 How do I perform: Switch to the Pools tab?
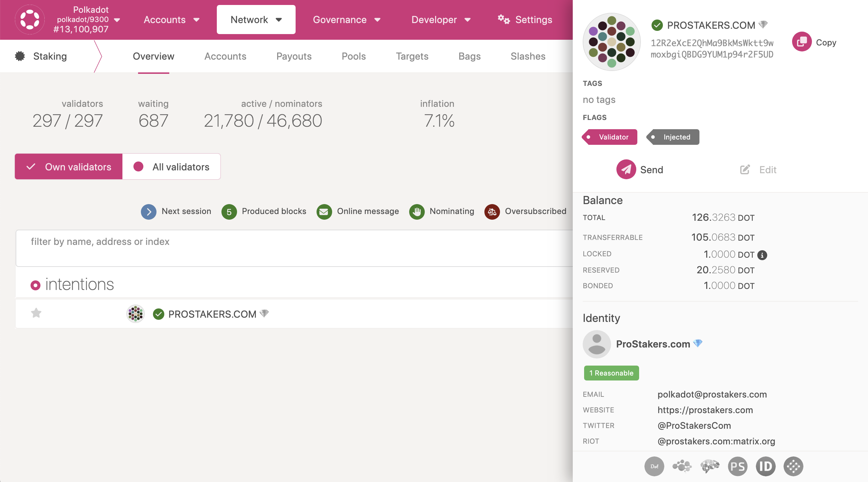point(354,56)
